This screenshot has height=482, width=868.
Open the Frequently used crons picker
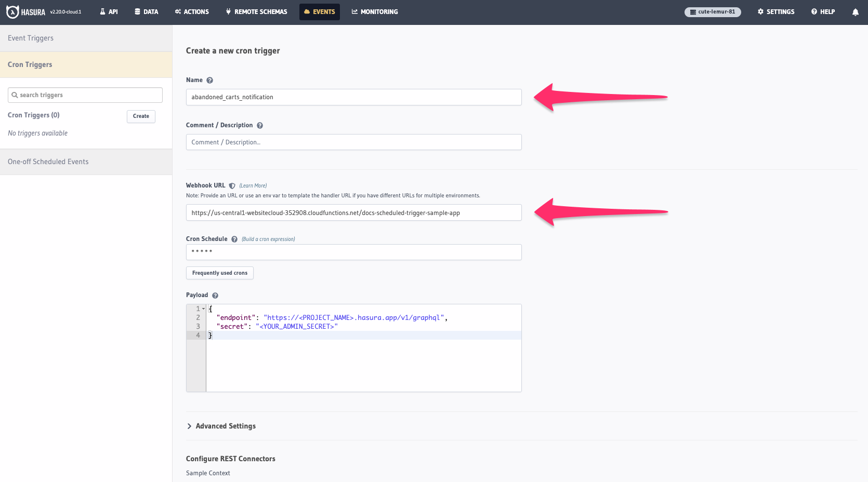[x=219, y=273]
